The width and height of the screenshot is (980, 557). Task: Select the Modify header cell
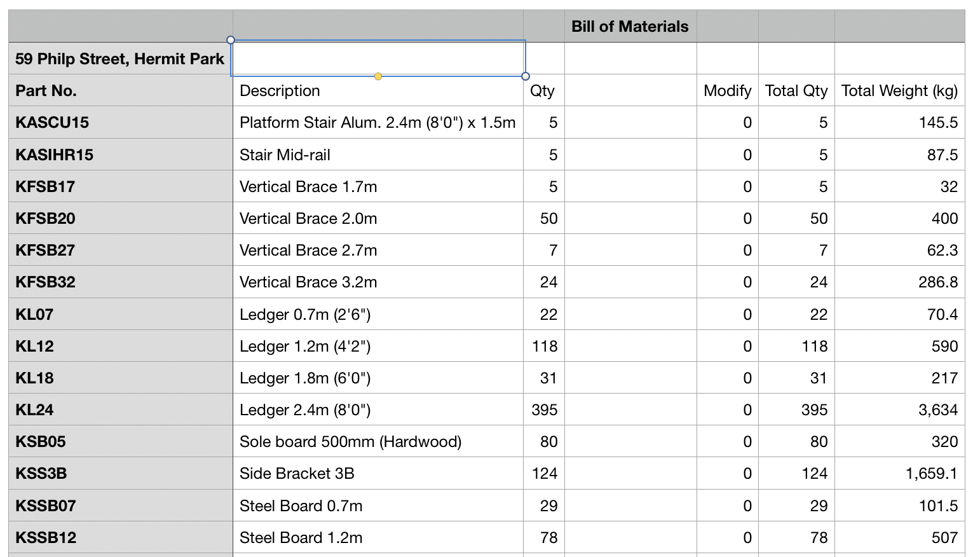click(x=728, y=90)
